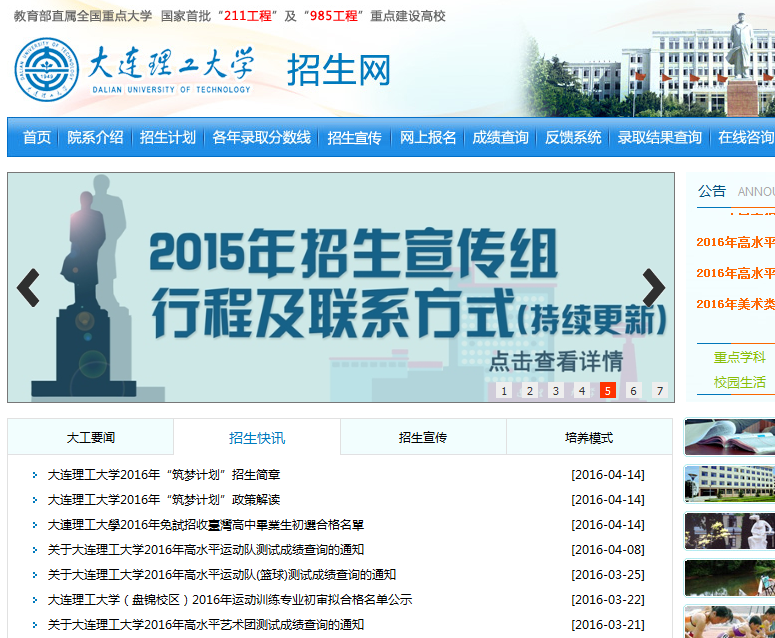
Task: Click the open book thumbnail in sidebar
Action: 730,437
